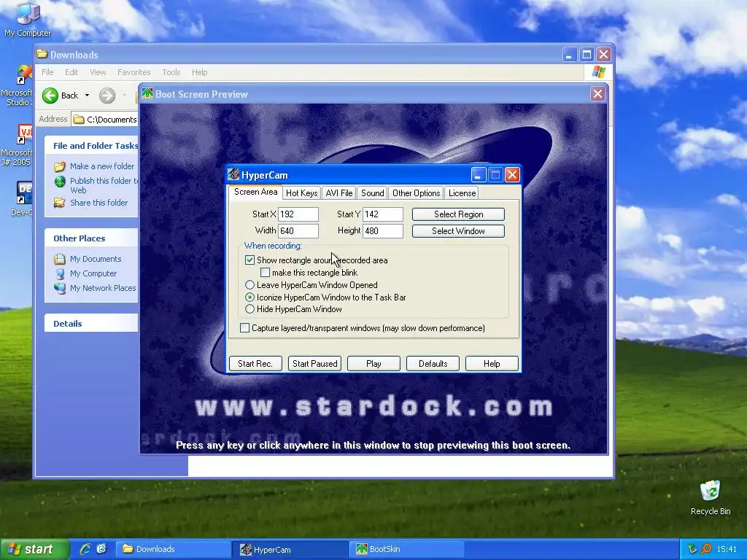Screen dimensions: 747x560
Task: Switch to the Sound tab
Action: [373, 192]
